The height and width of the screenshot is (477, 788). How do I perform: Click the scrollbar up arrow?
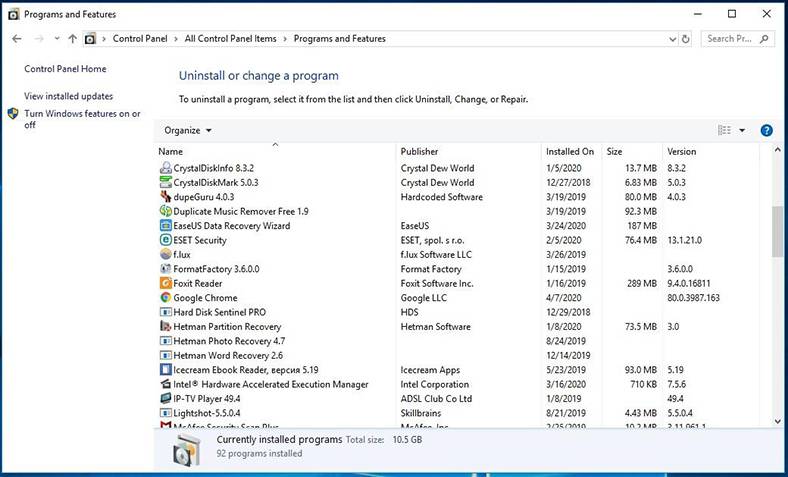[777, 150]
